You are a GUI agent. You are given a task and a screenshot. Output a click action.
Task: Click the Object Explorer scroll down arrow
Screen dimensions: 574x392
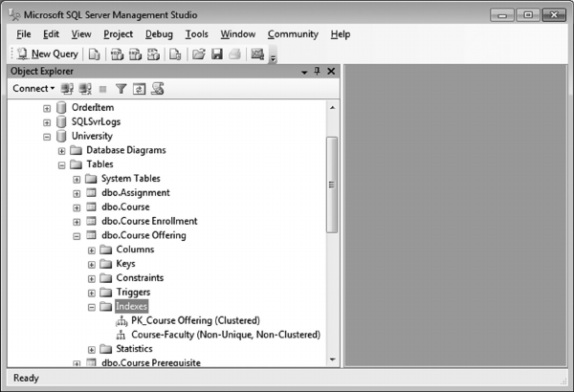(x=332, y=359)
